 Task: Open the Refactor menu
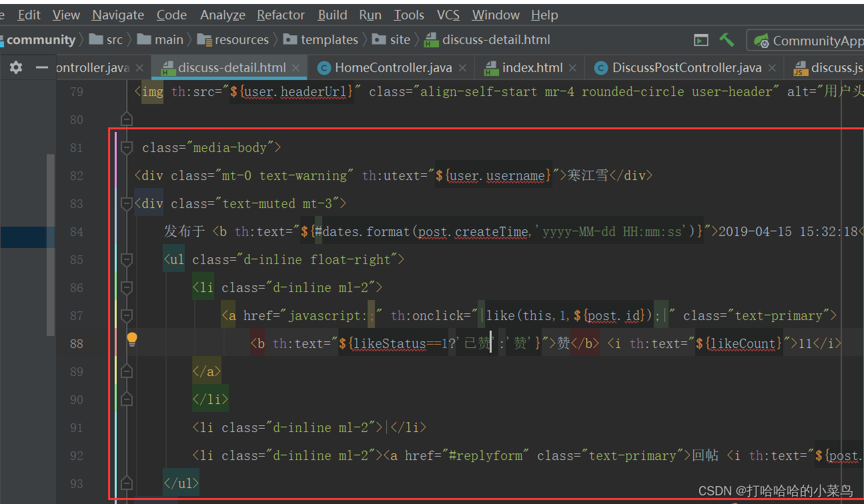281,15
